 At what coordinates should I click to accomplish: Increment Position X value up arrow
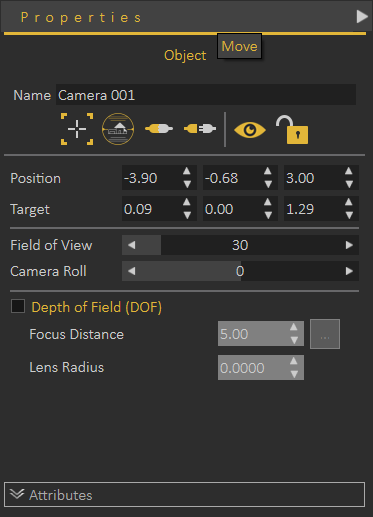(187, 171)
